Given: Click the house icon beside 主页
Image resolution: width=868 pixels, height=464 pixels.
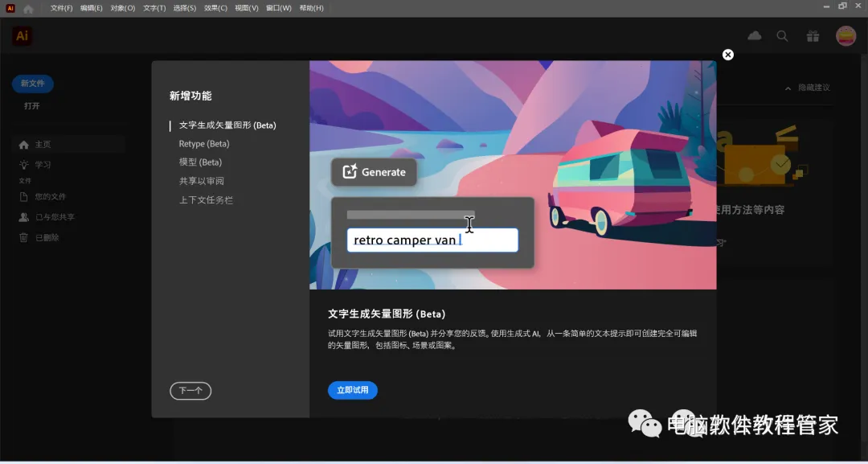Looking at the screenshot, I should pyautogui.click(x=24, y=145).
